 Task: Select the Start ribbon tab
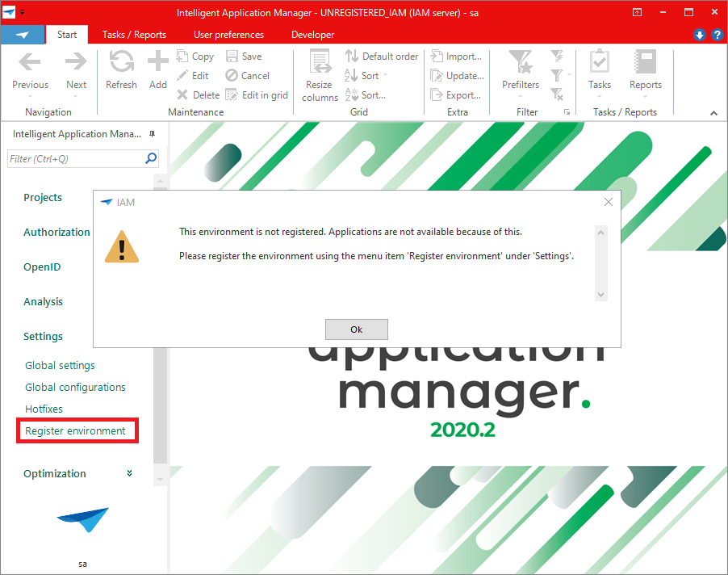coord(67,35)
